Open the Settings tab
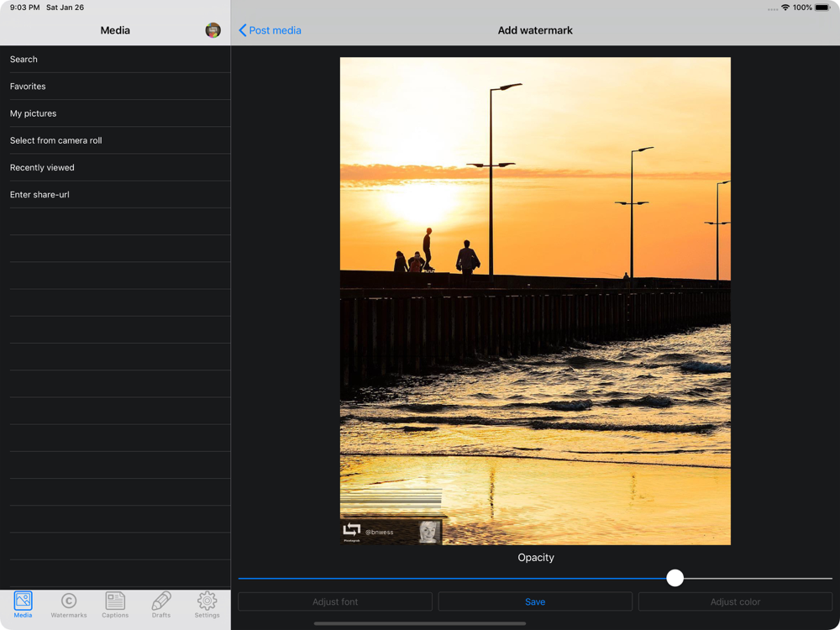 point(207,604)
